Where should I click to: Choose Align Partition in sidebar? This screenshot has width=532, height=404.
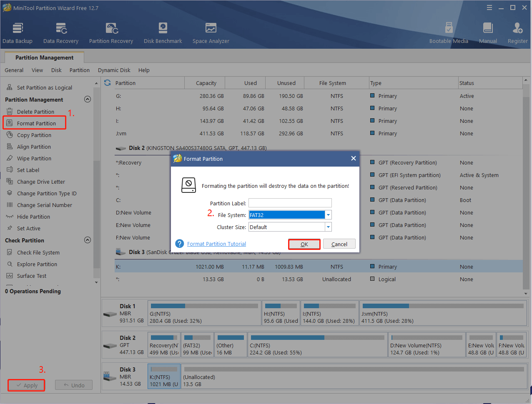[x=34, y=147]
